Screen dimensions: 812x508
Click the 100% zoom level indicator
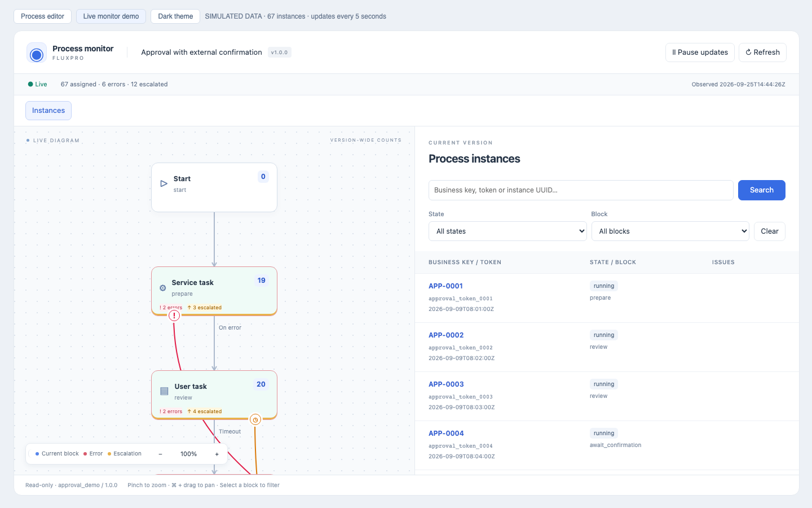[x=188, y=454]
